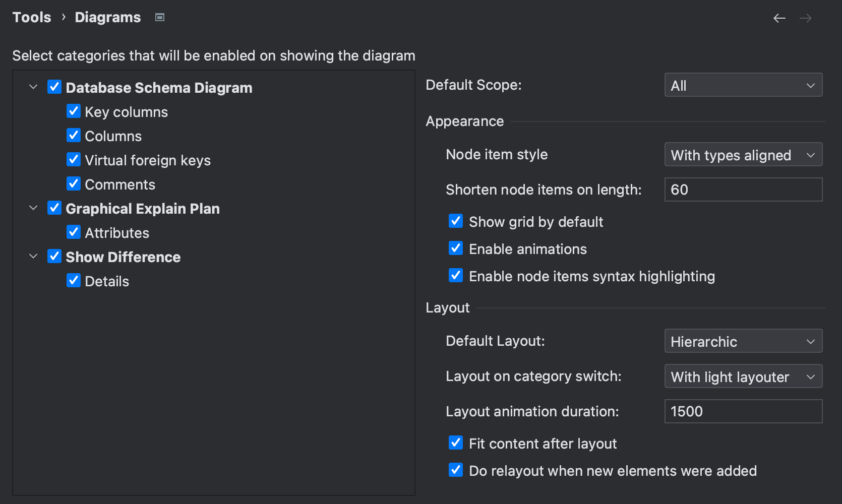Open the Default Scope dropdown
Screen dimensions: 842x504
click(x=743, y=85)
